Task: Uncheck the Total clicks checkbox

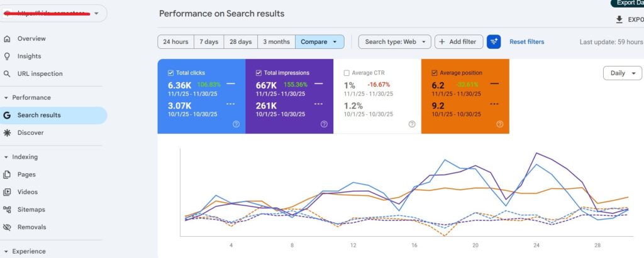Action: (171, 73)
